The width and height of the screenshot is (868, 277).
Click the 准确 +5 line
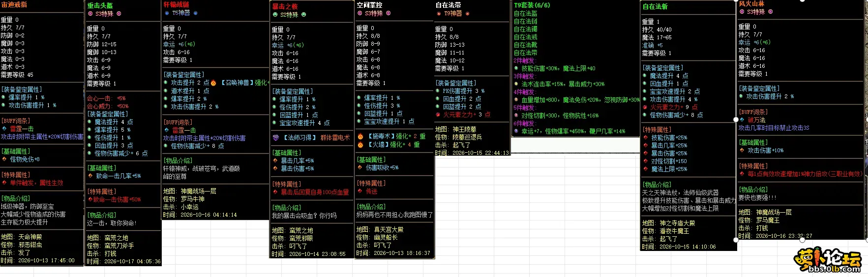point(653,45)
